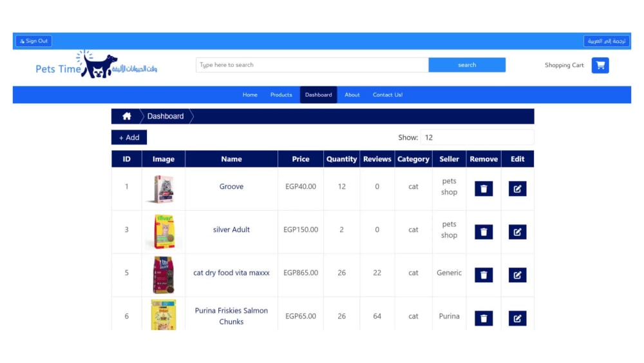Click the Purina seller cell

[449, 316]
